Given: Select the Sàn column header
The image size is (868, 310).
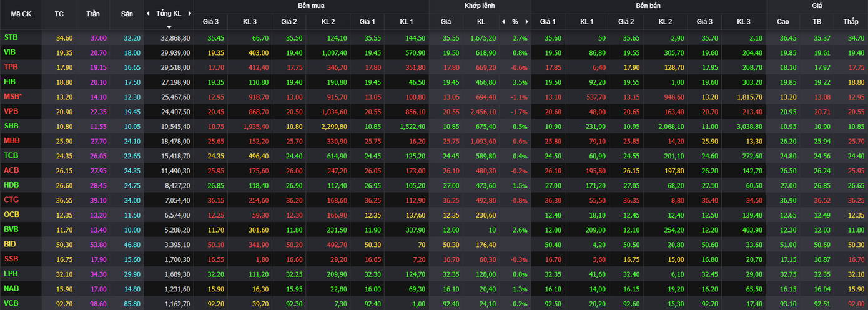Looking at the screenshot, I should click(126, 14).
